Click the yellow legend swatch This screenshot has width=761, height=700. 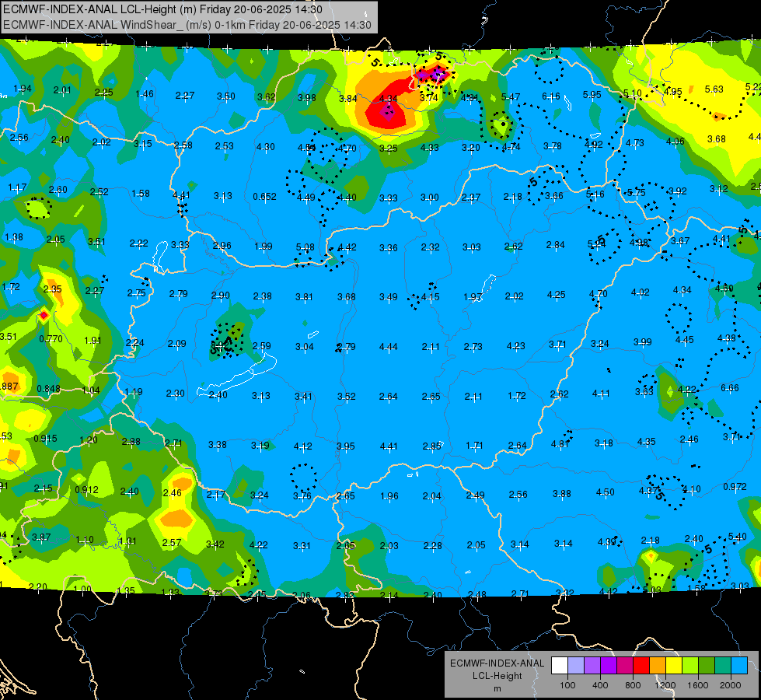click(x=674, y=665)
